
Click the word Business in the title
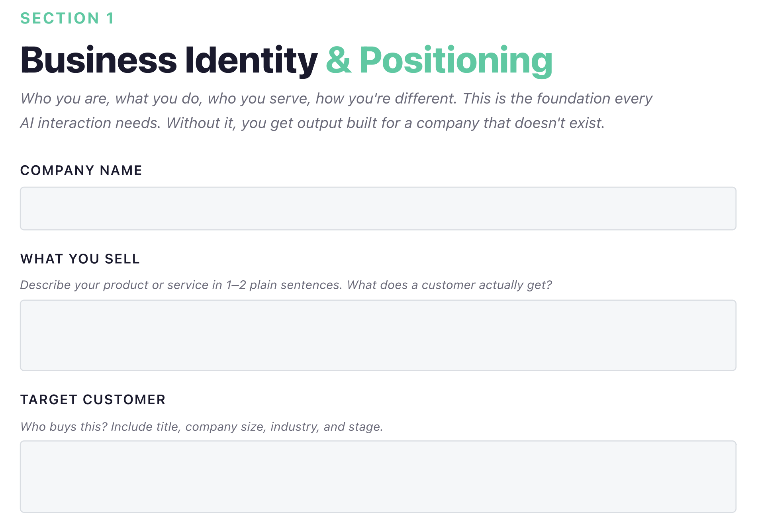98,60
